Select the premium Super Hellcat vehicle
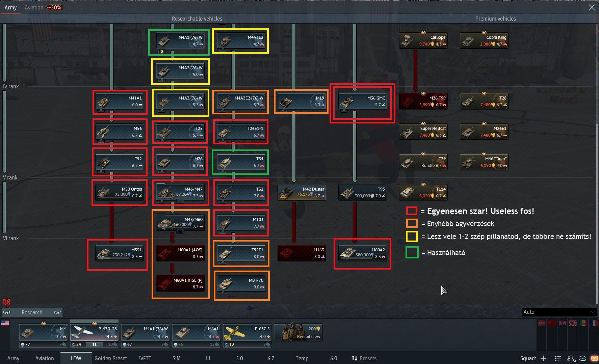This screenshot has height=364, width=599. click(423, 132)
